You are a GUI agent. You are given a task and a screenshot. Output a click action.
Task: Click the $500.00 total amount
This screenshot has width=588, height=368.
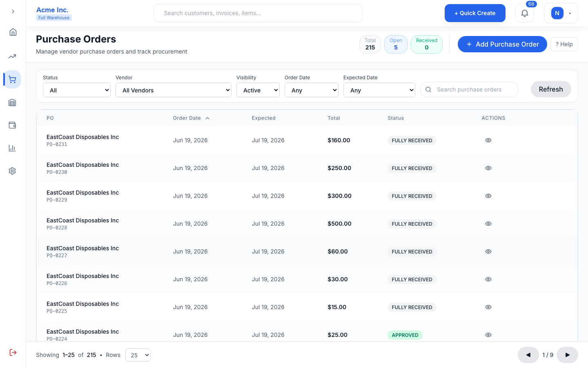tap(339, 224)
